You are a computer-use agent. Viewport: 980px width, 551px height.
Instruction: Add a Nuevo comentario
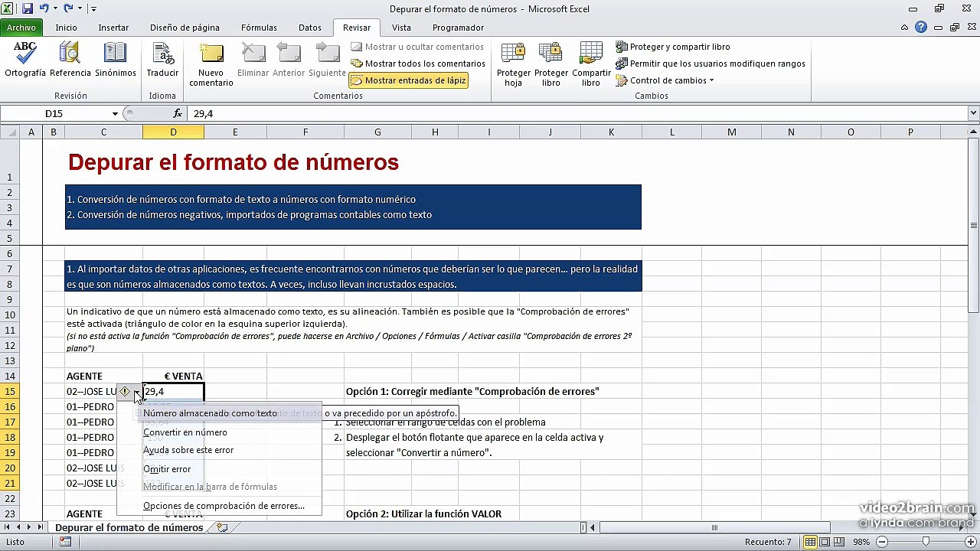[211, 64]
